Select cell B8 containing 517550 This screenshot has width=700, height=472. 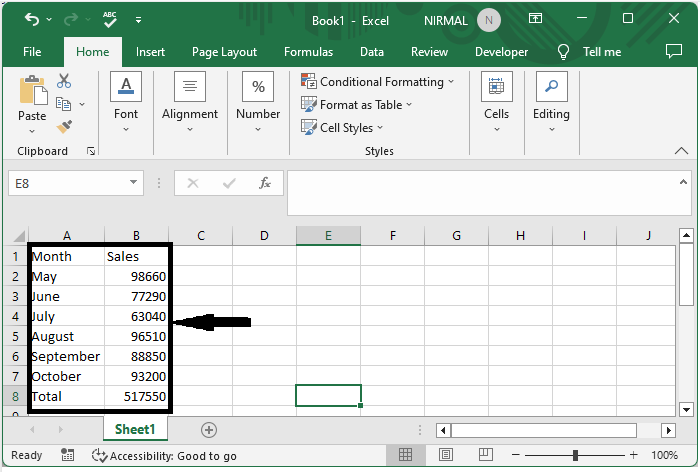click(136, 396)
